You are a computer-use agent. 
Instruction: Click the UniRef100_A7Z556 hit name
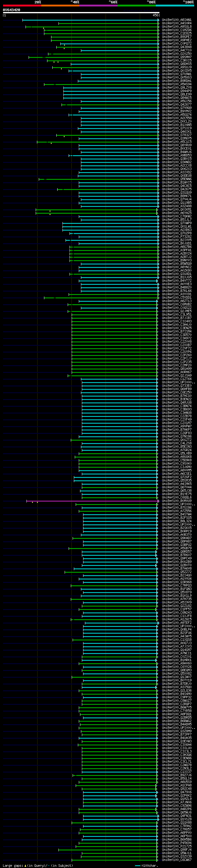pos(177,511)
